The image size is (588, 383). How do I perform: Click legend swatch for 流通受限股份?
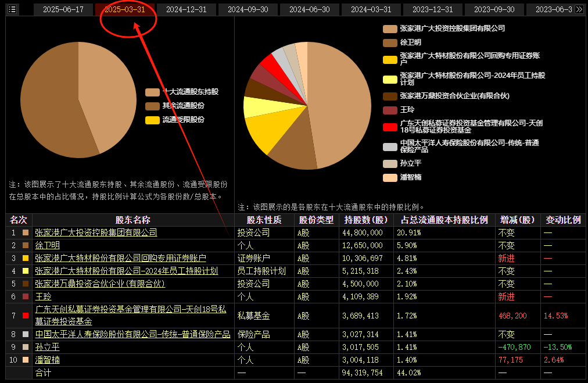152,120
